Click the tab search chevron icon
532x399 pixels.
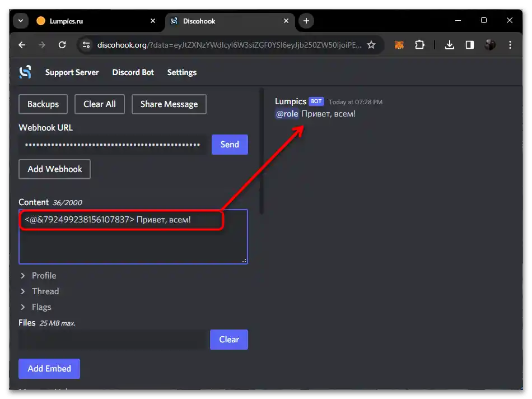pyautogui.click(x=20, y=20)
